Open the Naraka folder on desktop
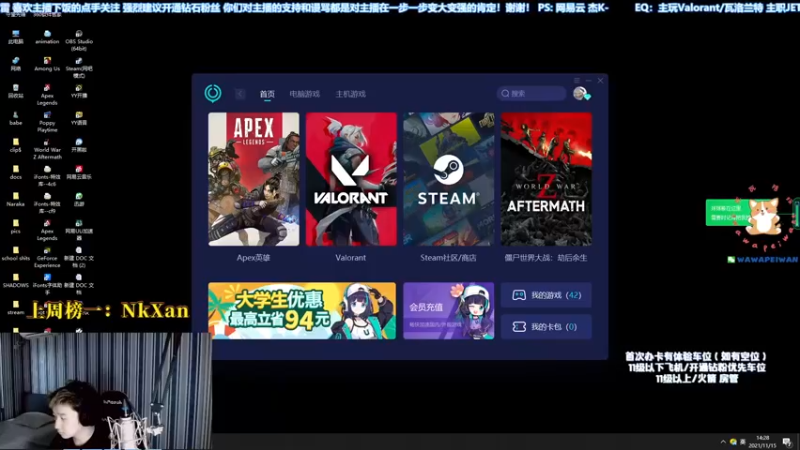The image size is (800, 450). coord(16,199)
